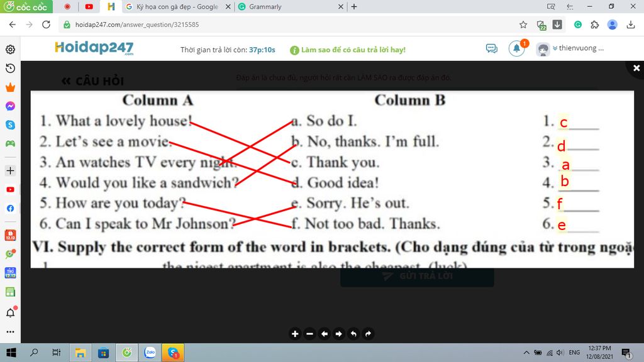Open the red 12.12 sale sidebar icon
This screenshot has height=362, width=644.
10,235
